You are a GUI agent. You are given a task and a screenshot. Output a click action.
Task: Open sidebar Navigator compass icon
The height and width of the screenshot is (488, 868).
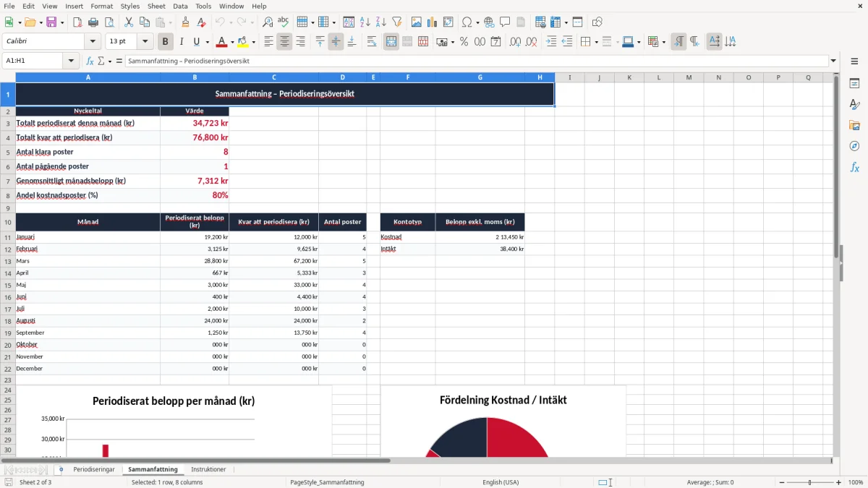click(x=854, y=147)
